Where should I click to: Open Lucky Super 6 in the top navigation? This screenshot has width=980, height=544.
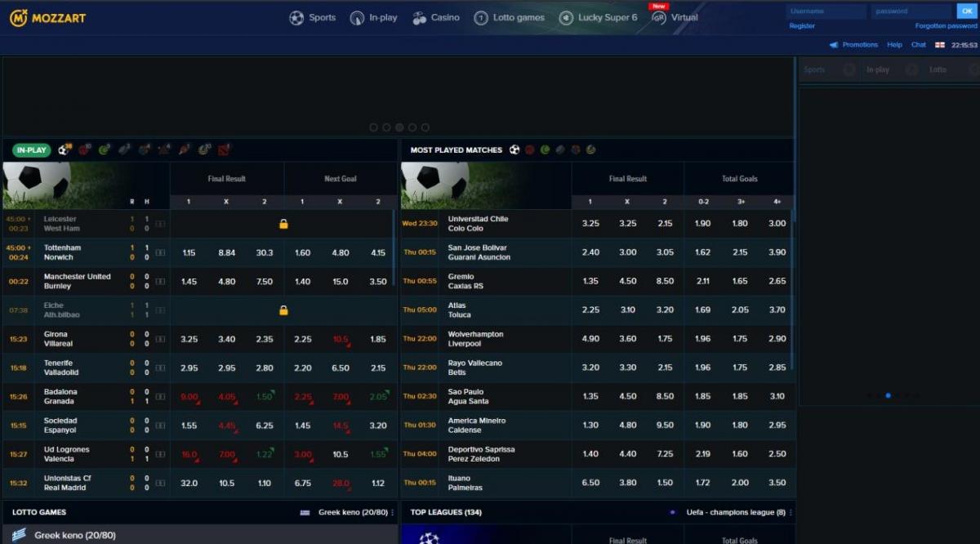pyautogui.click(x=598, y=17)
